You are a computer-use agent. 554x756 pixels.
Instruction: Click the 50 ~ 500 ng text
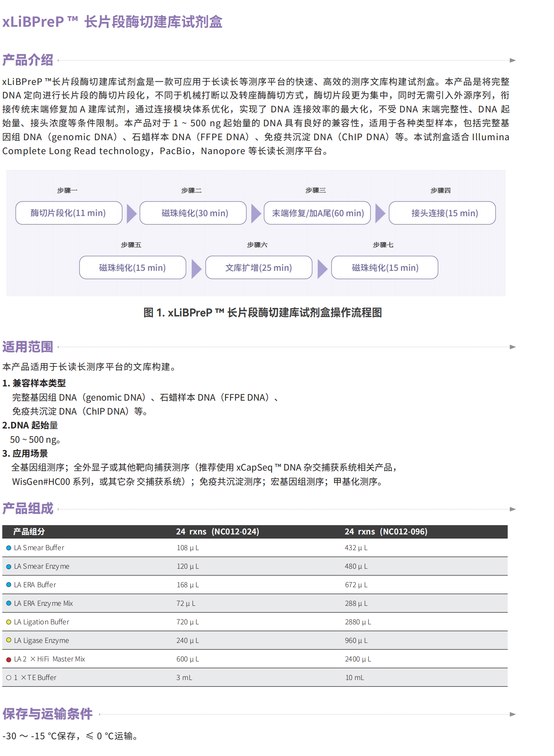click(x=35, y=440)
